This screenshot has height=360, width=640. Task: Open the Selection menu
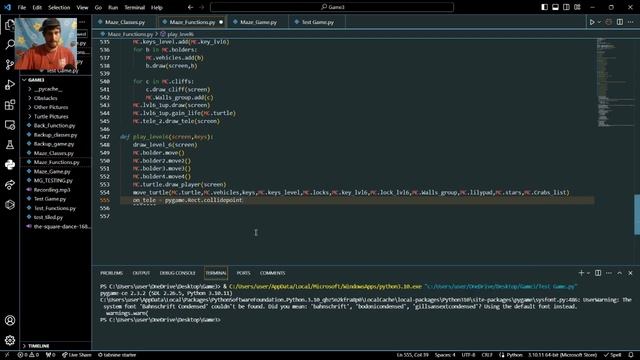click(59, 7)
